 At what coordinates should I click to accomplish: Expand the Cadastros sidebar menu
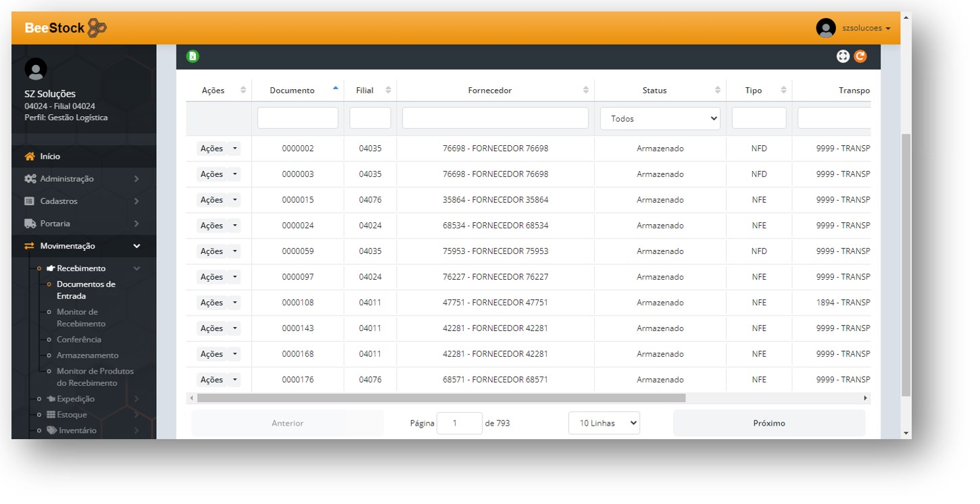click(x=81, y=201)
